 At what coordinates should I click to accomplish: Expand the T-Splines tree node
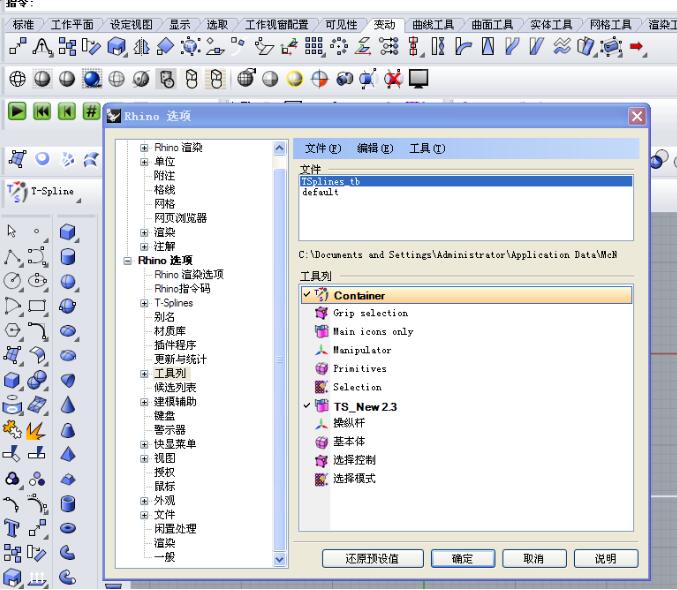[144, 303]
